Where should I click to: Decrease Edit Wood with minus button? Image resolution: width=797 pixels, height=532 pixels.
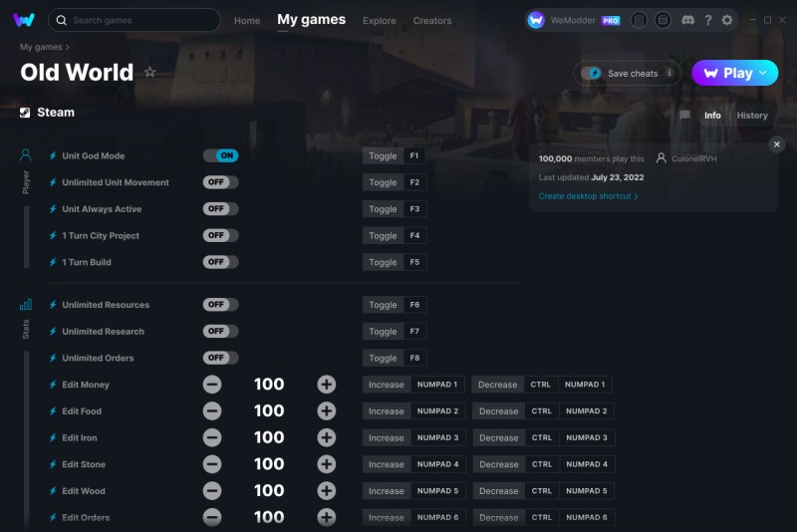coord(212,491)
